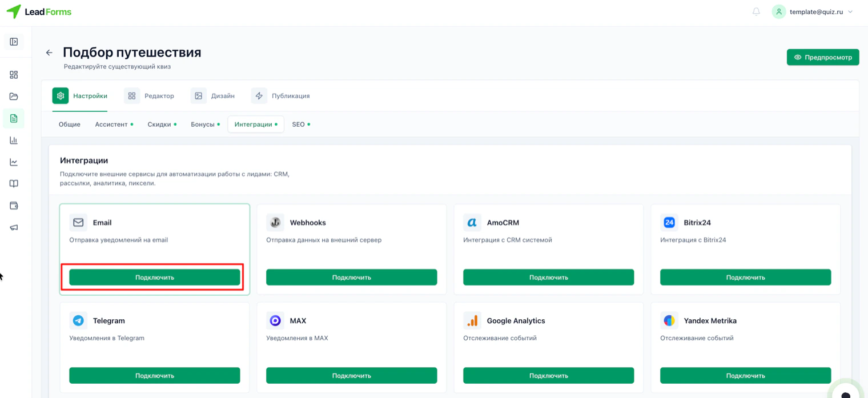This screenshot has width=868, height=398.
Task: Click the AmoCRM logo icon
Action: pyautogui.click(x=472, y=223)
